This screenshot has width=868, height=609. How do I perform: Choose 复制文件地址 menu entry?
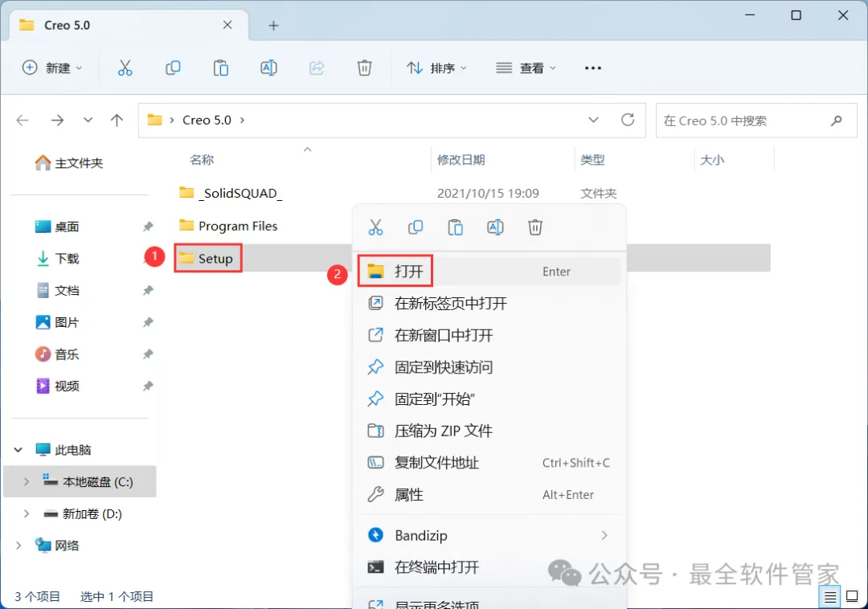[x=489, y=463]
